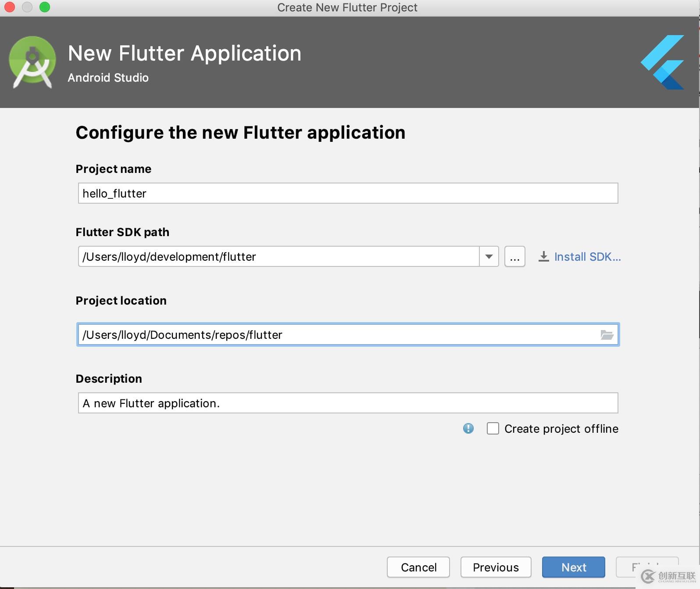Close the dialog with the red button
Image resolution: width=700 pixels, height=589 pixels.
[10, 7]
